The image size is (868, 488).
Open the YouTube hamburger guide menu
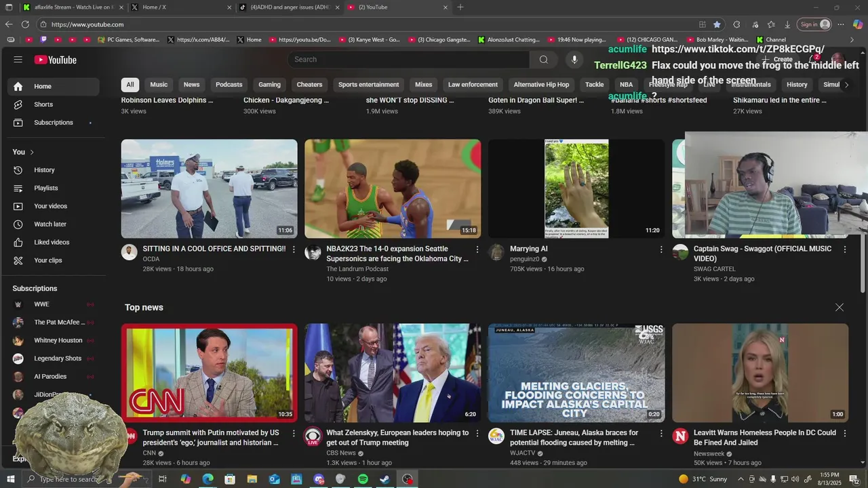[18, 60]
